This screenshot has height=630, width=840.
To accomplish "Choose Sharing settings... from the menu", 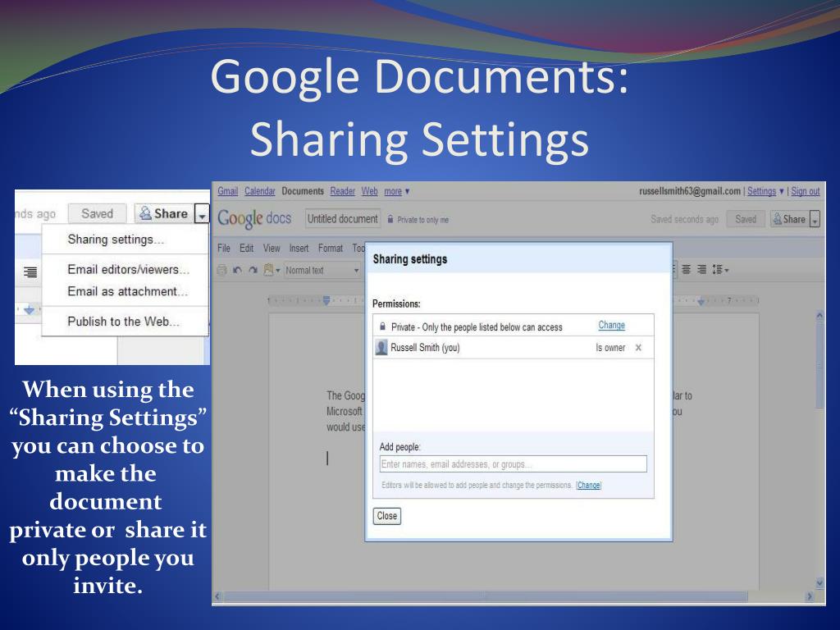I will [x=116, y=240].
